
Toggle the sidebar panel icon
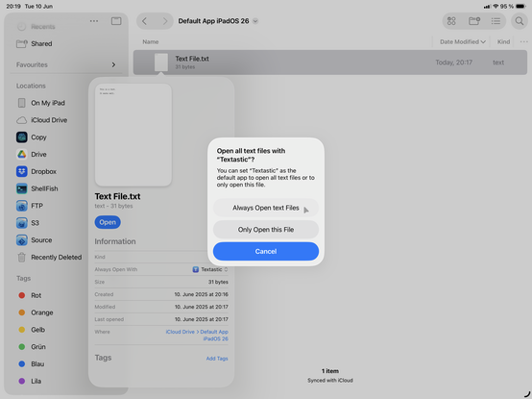116,21
